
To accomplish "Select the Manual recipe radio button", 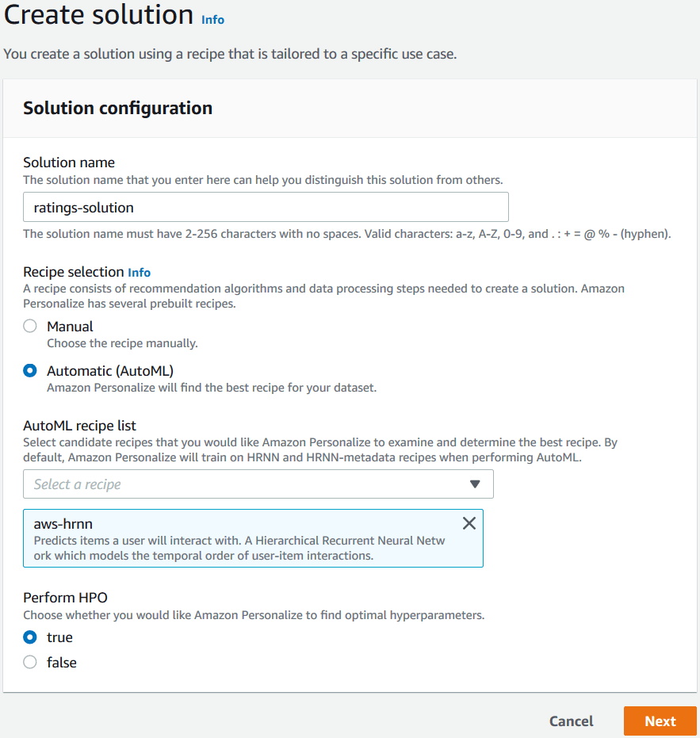I will [x=30, y=327].
